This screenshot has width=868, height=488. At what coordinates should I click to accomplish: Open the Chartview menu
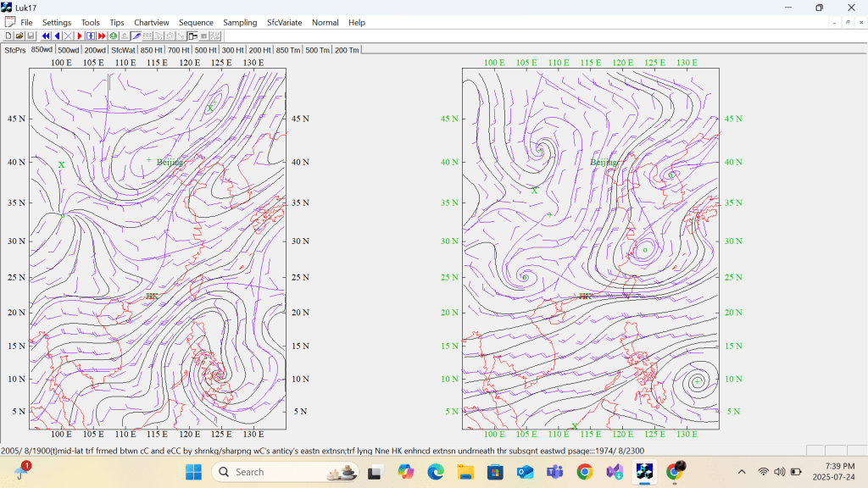click(x=151, y=22)
